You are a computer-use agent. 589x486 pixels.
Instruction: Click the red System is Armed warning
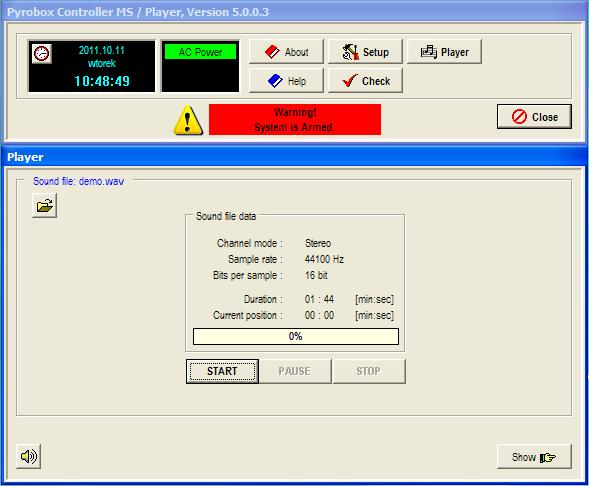point(295,119)
